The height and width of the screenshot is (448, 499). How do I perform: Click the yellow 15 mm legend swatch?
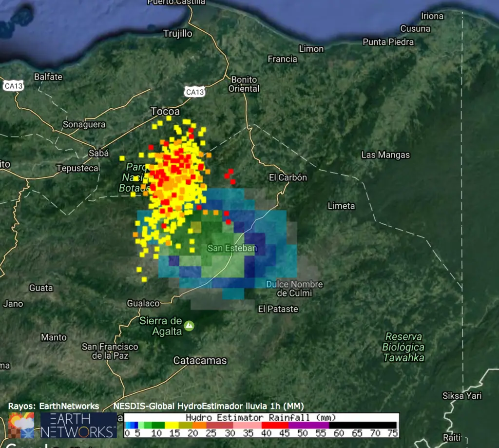coord(172,425)
